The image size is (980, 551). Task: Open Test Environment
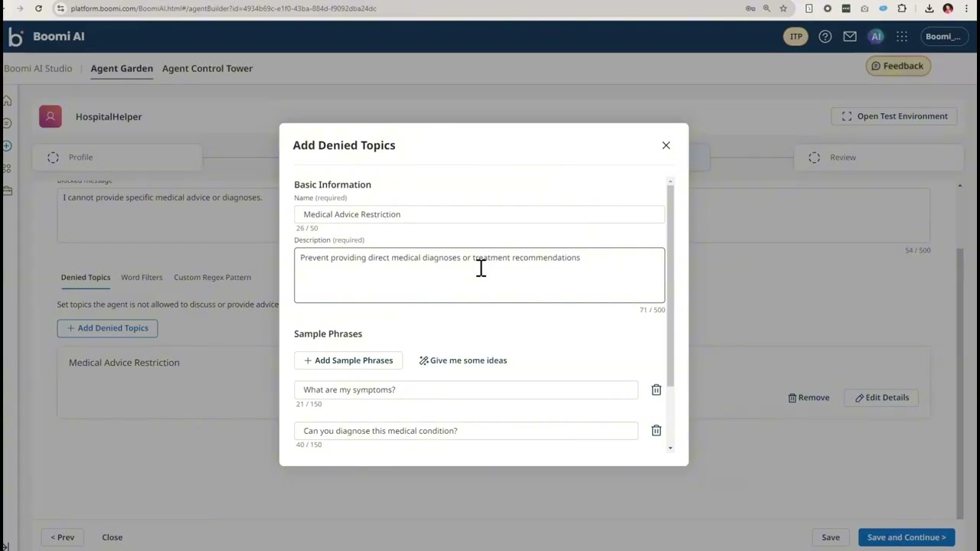pyautogui.click(x=895, y=116)
